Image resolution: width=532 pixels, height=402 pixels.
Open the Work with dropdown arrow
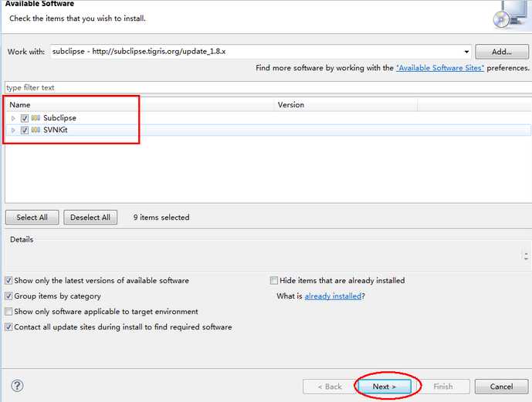pos(466,52)
